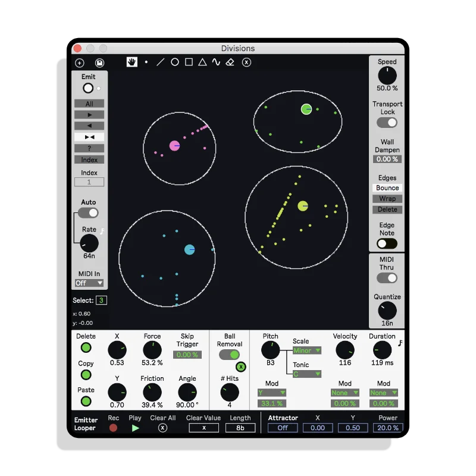The image size is (476, 476).
Task: Click the Attractor Y 0.50 field
Action: pyautogui.click(x=353, y=428)
